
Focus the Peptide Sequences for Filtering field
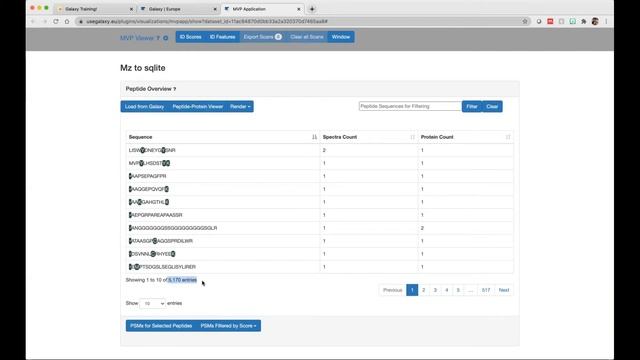point(410,106)
